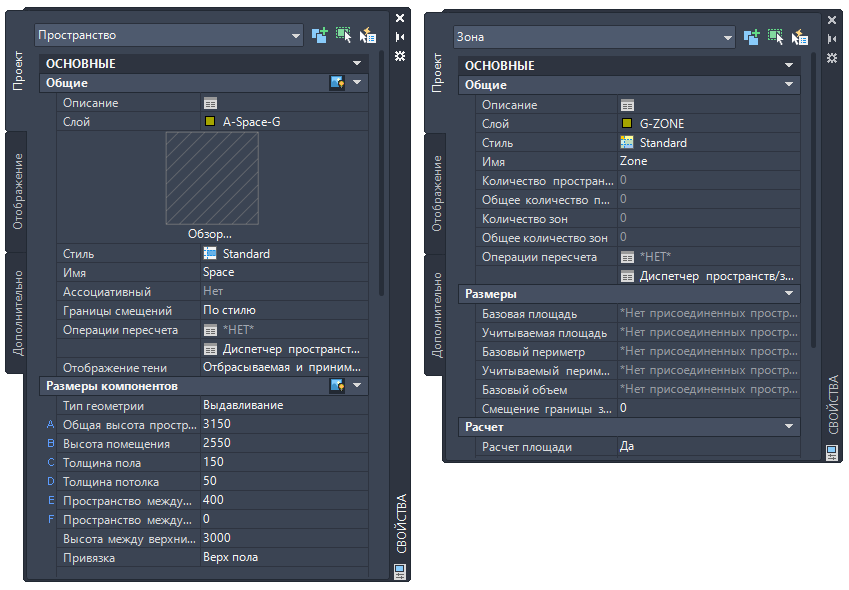Viewport: 849px width, 590px height.
Task: Click Высота помещения value 2550
Action: pyautogui.click(x=284, y=443)
